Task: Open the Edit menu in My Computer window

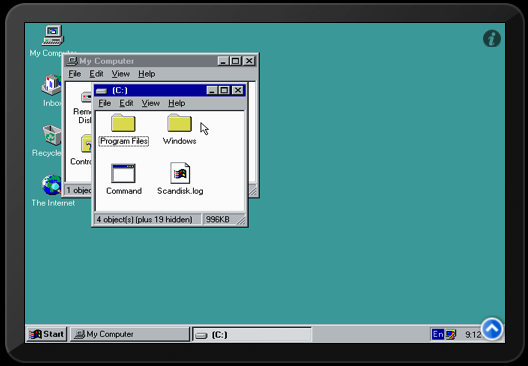Action: pos(96,74)
